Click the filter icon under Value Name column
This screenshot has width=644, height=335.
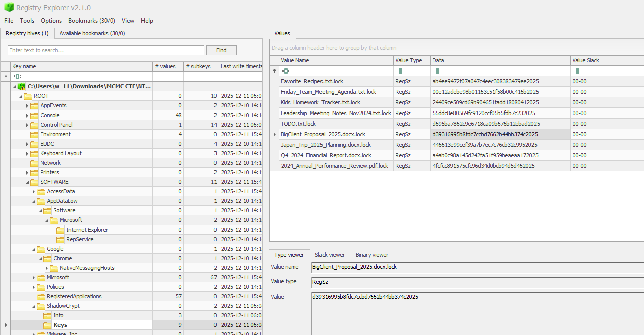point(285,71)
